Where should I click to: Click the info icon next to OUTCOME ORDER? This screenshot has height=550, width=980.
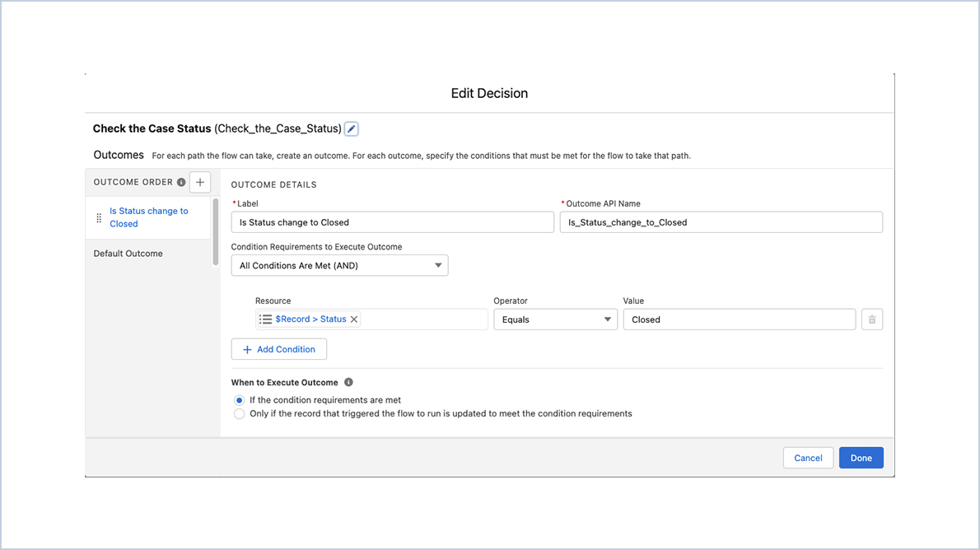click(180, 181)
